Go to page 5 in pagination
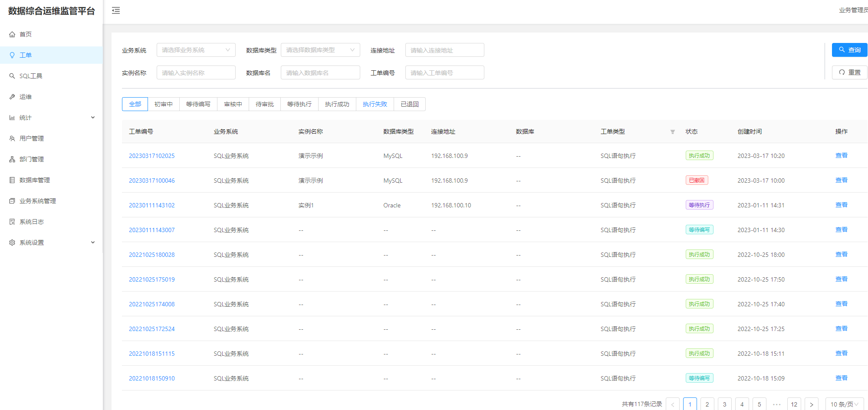The height and width of the screenshot is (410, 868). (759, 404)
